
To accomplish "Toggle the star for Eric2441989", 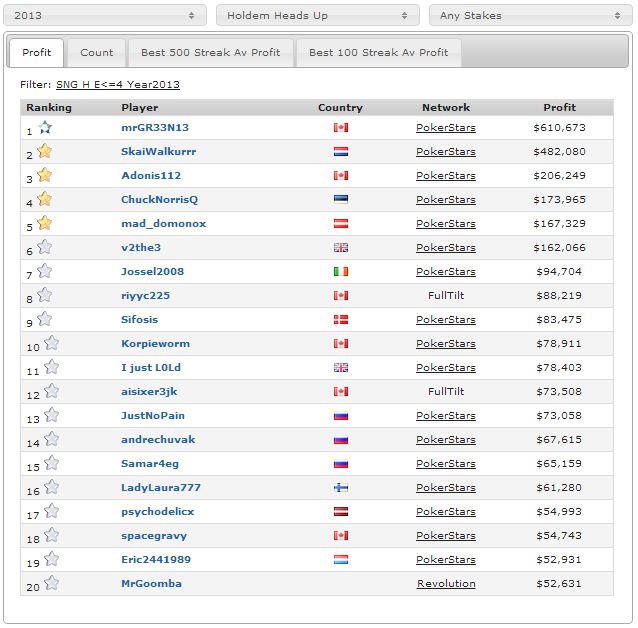I will coord(52,559).
